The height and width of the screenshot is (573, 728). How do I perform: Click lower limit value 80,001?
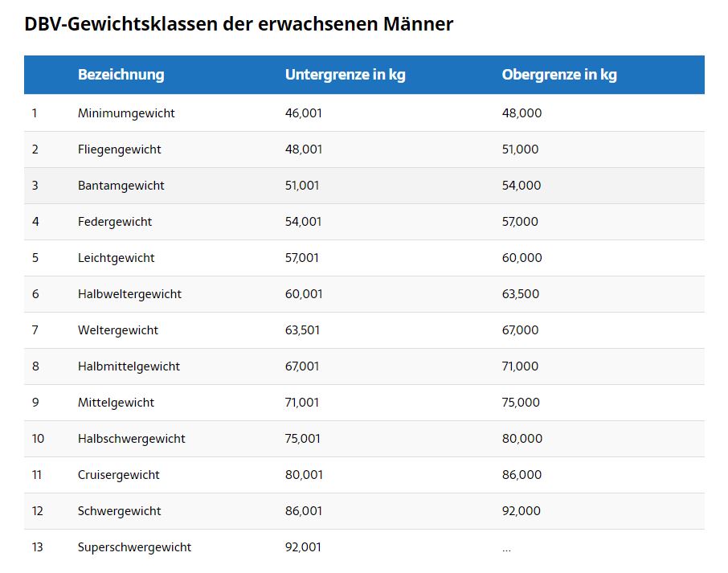[x=304, y=476]
